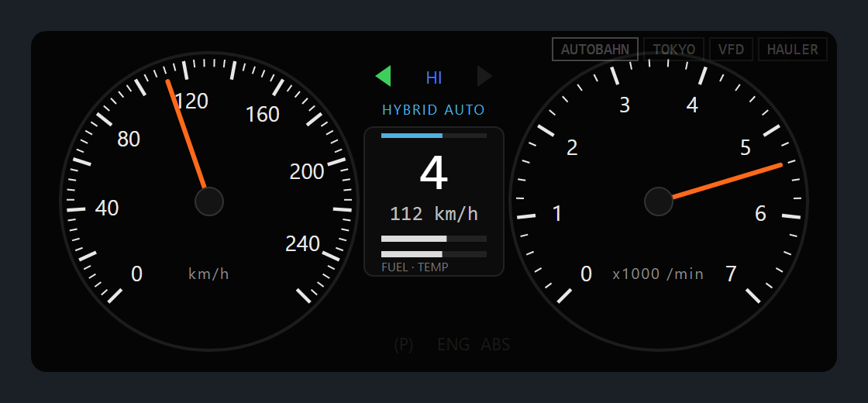Click the FUEL · TEMP label

pyautogui.click(x=415, y=267)
